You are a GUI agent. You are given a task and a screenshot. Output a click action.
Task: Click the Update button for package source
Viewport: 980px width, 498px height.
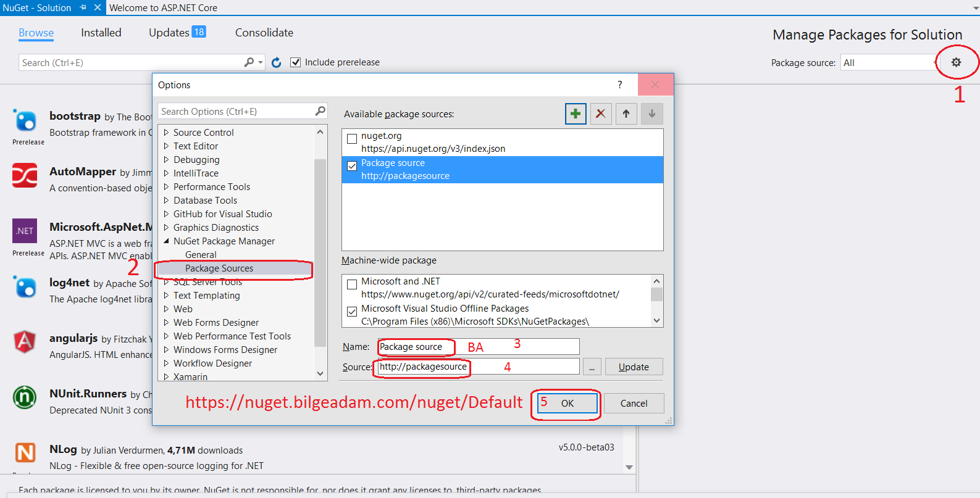click(634, 367)
